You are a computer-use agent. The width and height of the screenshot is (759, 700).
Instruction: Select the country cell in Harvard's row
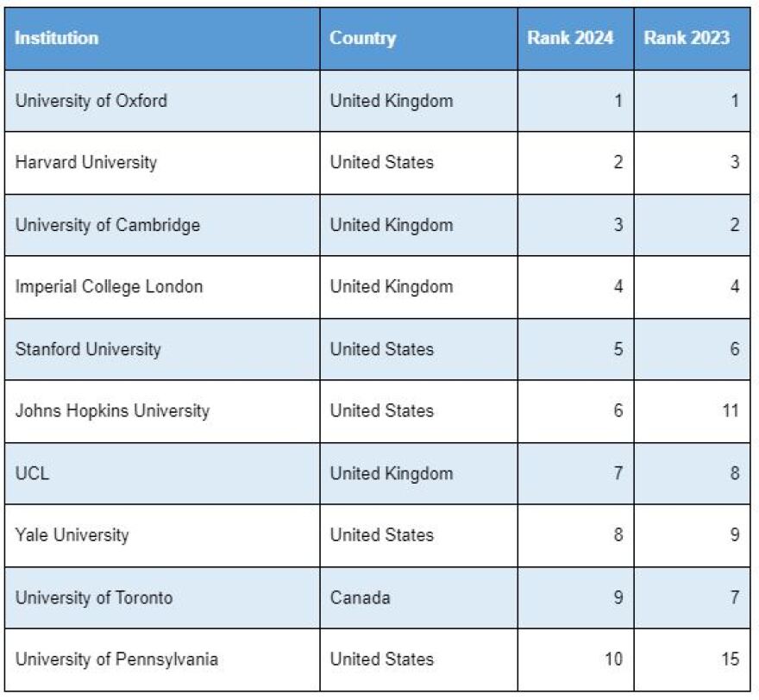pos(382,163)
